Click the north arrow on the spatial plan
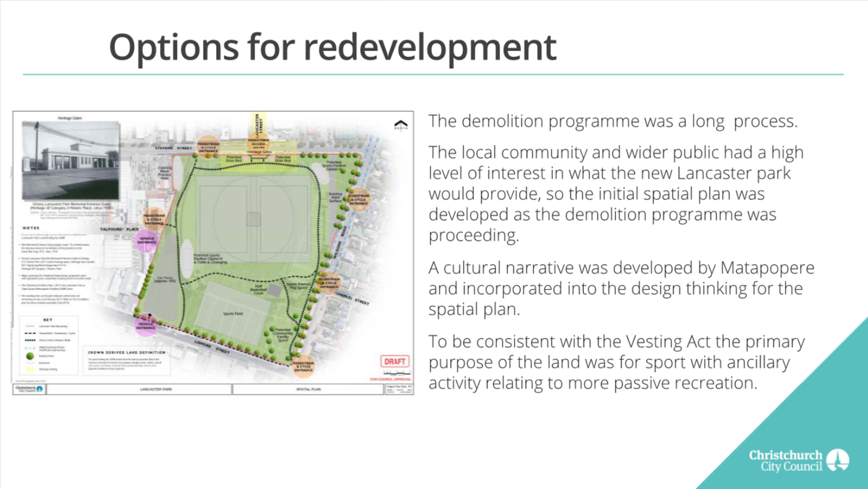 click(401, 125)
